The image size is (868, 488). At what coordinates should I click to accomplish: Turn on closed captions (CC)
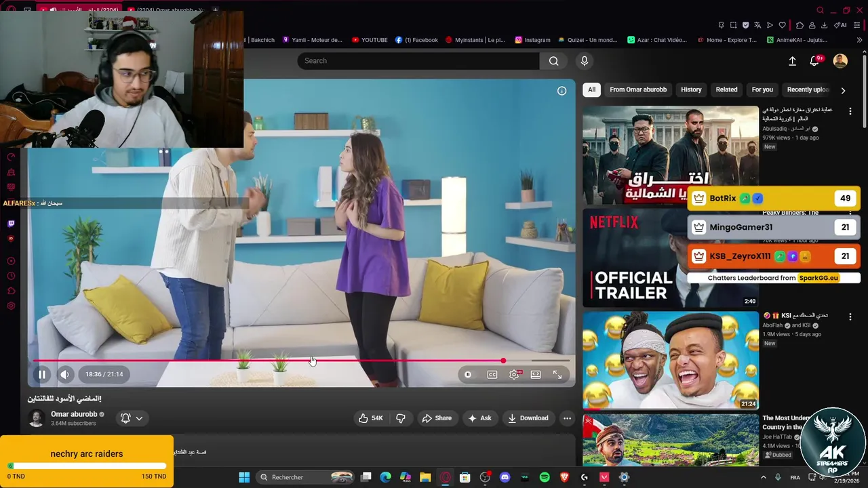[492, 374]
